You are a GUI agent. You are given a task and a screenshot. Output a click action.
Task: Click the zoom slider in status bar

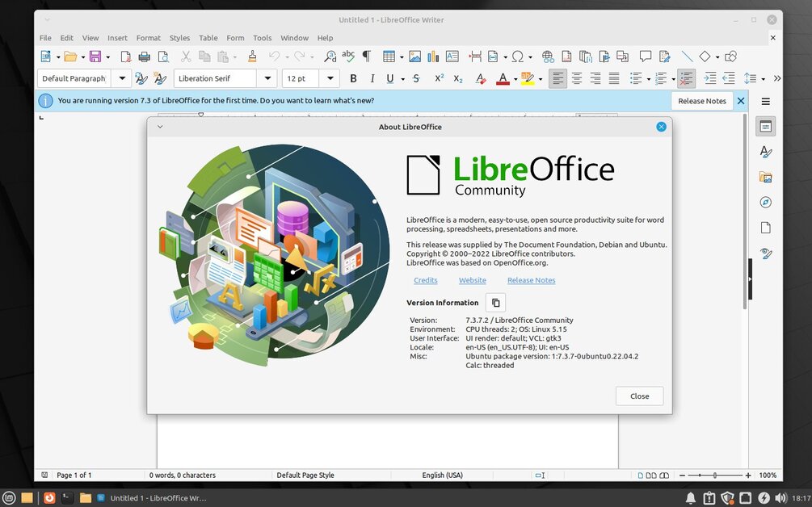715,475
